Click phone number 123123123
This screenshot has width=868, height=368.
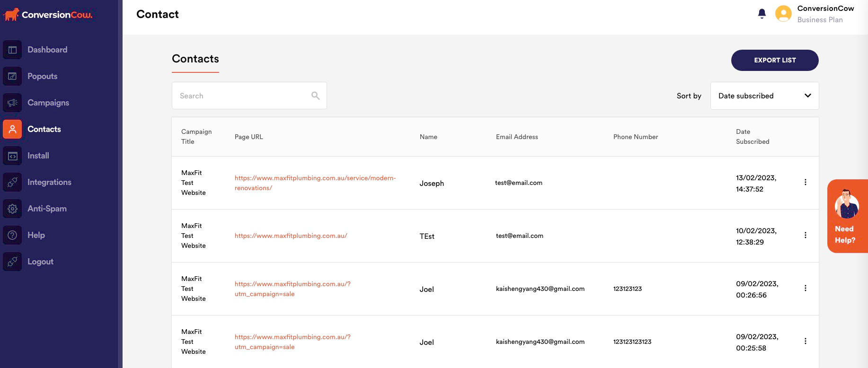point(628,289)
